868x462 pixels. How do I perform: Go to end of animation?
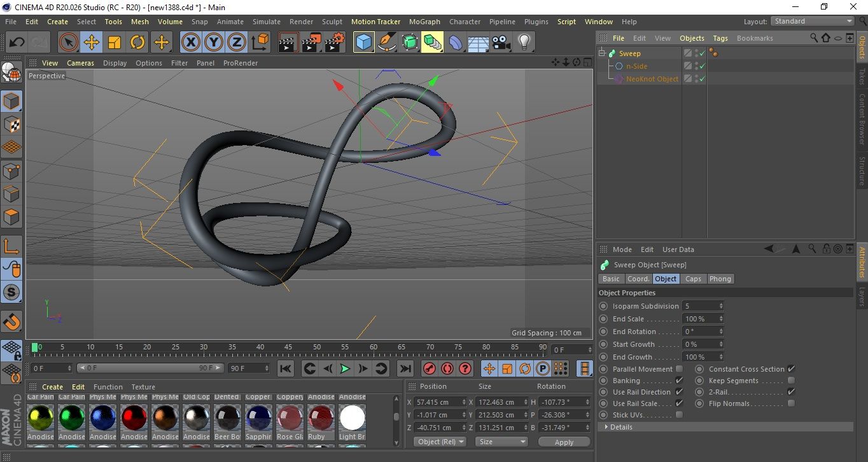pos(405,368)
